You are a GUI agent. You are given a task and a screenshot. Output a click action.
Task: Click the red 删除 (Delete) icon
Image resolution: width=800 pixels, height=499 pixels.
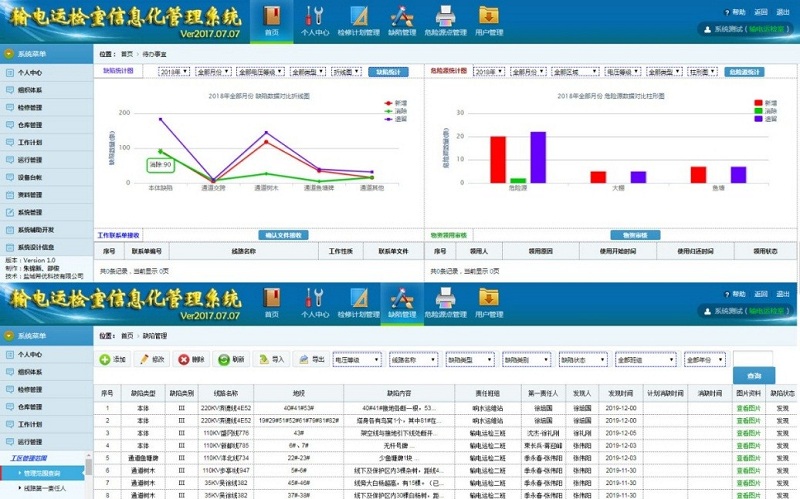coord(184,359)
